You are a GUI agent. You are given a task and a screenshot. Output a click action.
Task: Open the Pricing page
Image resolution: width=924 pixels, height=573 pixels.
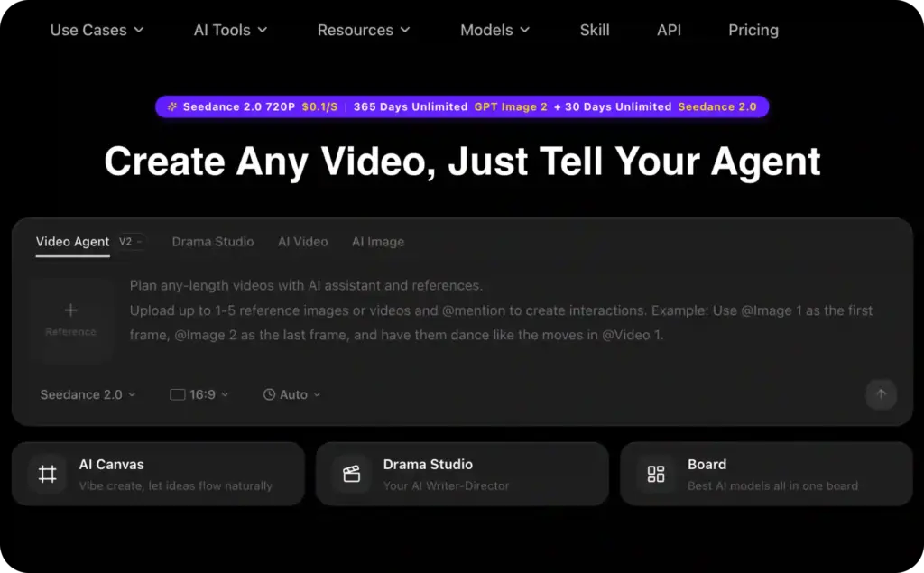point(753,30)
